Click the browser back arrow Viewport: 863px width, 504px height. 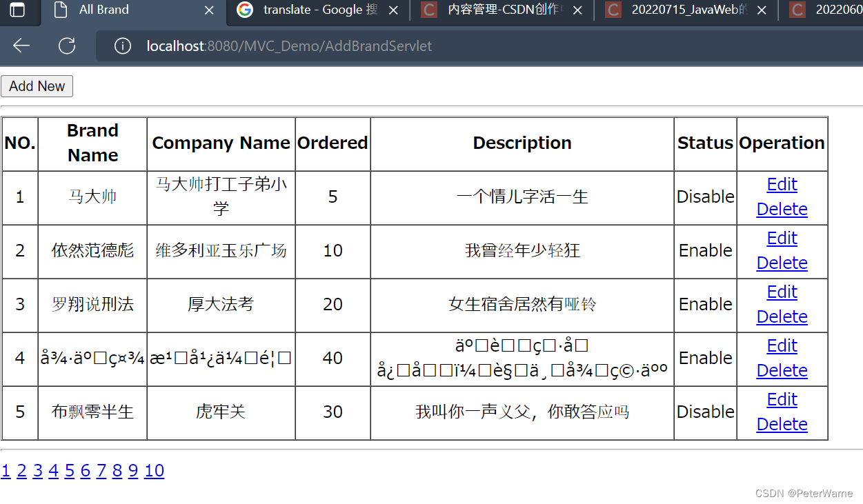[21, 46]
